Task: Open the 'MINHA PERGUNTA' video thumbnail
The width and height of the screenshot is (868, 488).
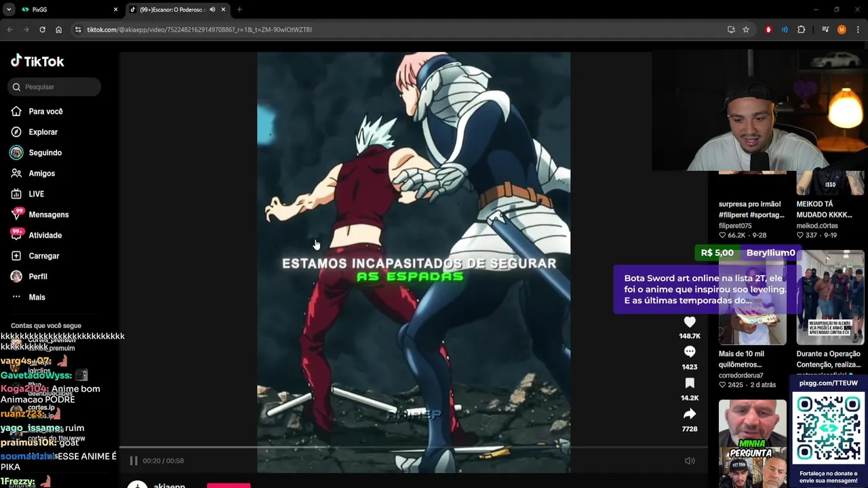Action: (753, 444)
